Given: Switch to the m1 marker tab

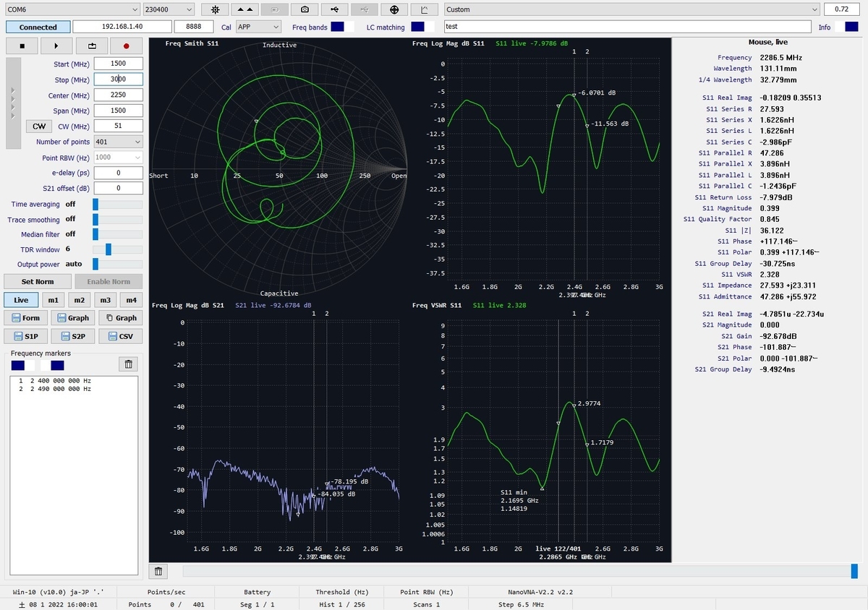Looking at the screenshot, I should point(54,299).
